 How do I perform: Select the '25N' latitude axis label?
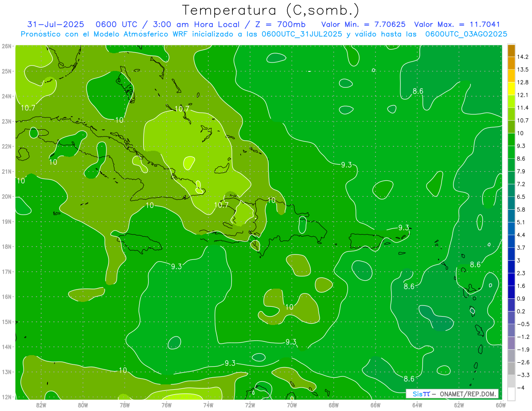click(7, 71)
